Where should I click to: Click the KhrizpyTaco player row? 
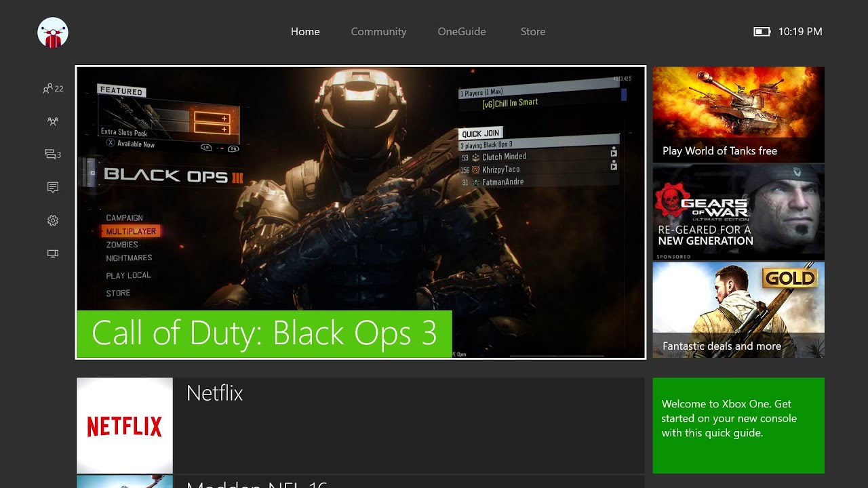pos(539,169)
